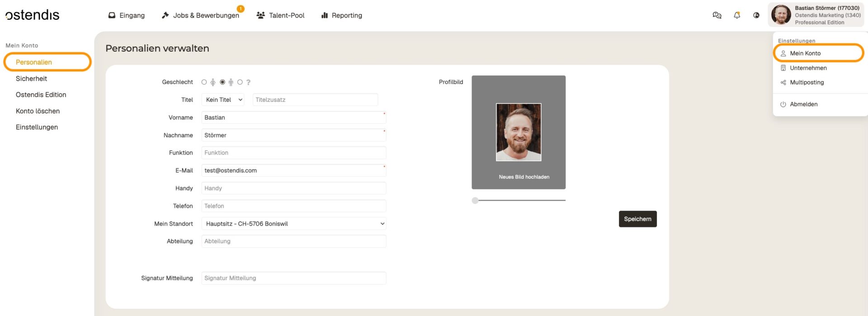Go to Sicherheit in the sidebar

(31, 79)
